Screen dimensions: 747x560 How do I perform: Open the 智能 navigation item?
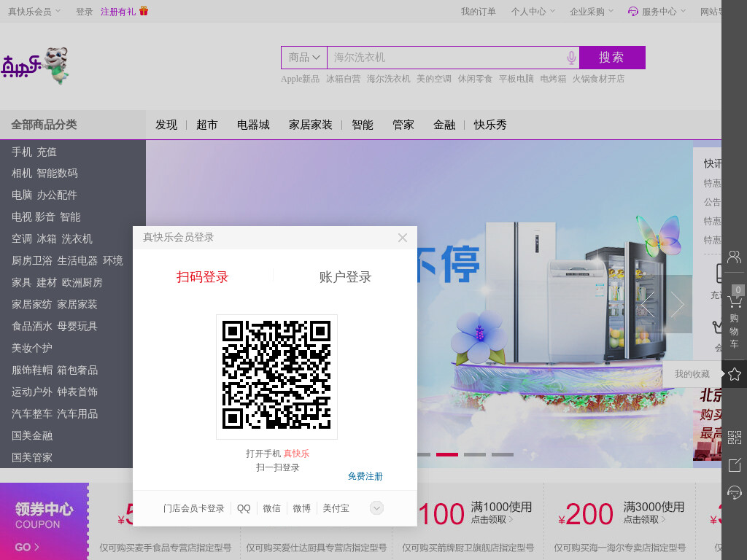363,125
